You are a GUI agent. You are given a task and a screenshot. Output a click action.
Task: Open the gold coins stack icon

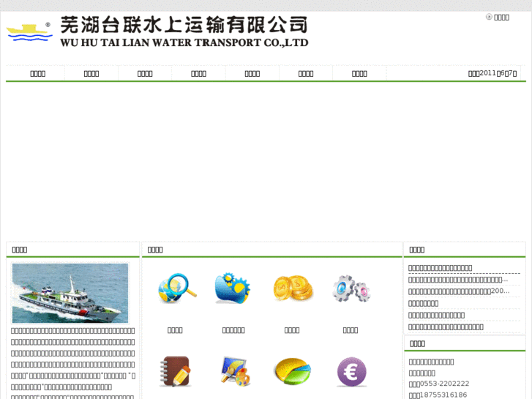[x=293, y=288]
